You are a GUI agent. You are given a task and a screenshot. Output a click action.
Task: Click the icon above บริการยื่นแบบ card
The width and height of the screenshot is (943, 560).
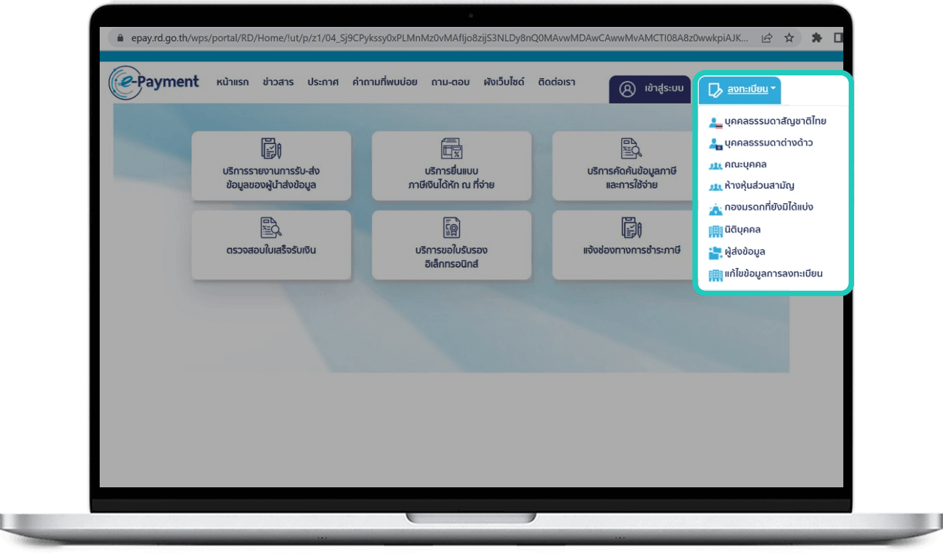pyautogui.click(x=451, y=148)
